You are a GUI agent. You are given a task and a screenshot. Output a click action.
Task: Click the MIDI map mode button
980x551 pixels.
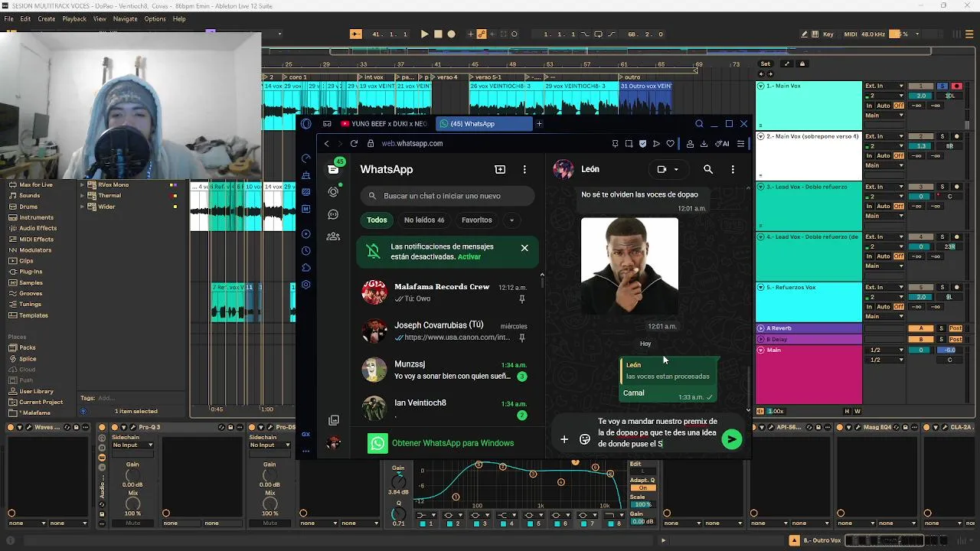point(850,34)
